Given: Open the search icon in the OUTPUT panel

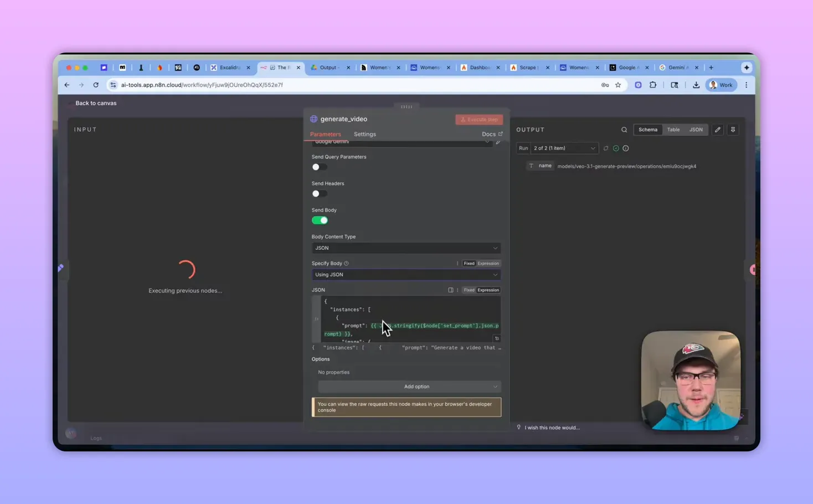Looking at the screenshot, I should click(624, 130).
